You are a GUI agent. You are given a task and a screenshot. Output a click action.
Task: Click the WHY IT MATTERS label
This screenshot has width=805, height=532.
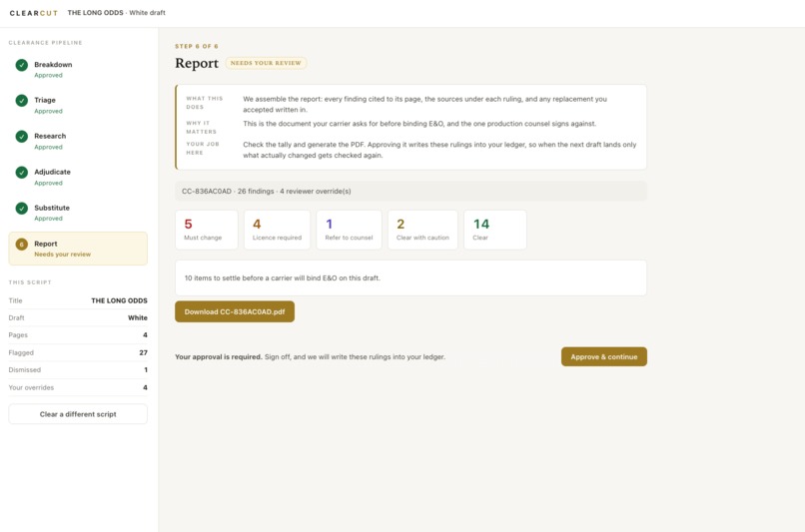point(202,127)
